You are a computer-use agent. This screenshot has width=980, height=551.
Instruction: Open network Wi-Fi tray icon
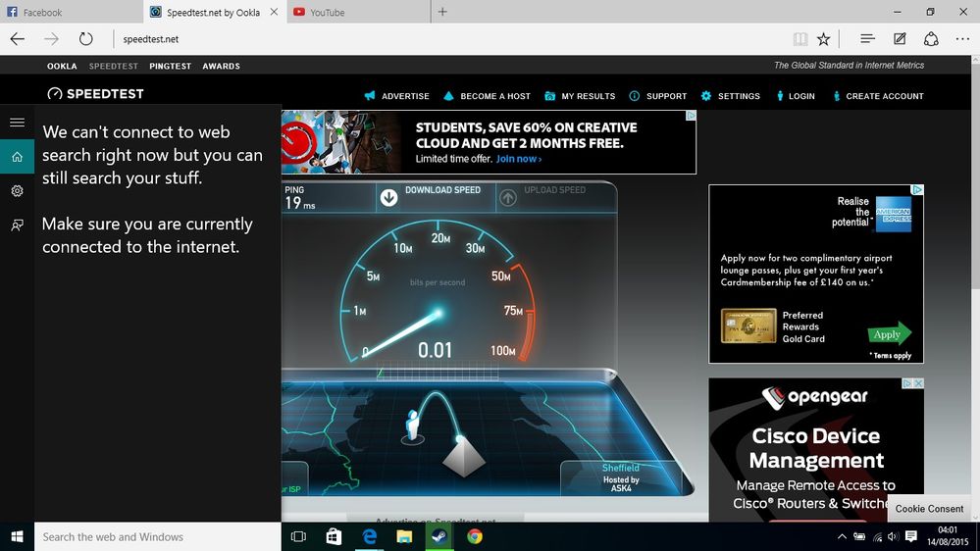point(878,536)
